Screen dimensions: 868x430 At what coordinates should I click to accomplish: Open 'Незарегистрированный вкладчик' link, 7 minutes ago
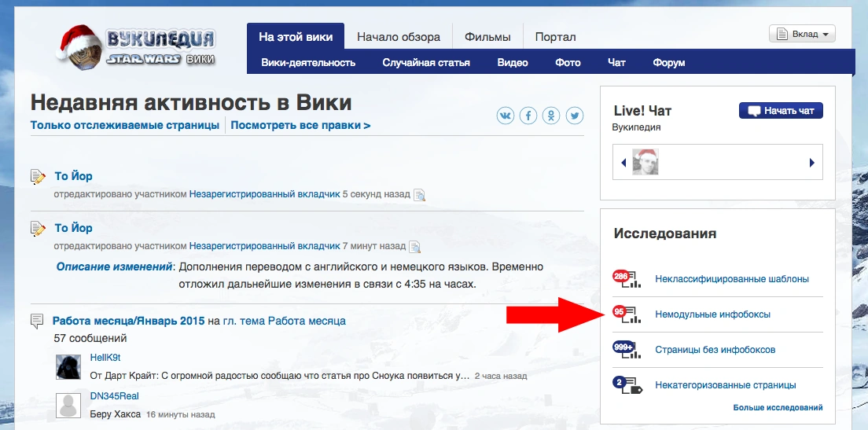point(265,246)
